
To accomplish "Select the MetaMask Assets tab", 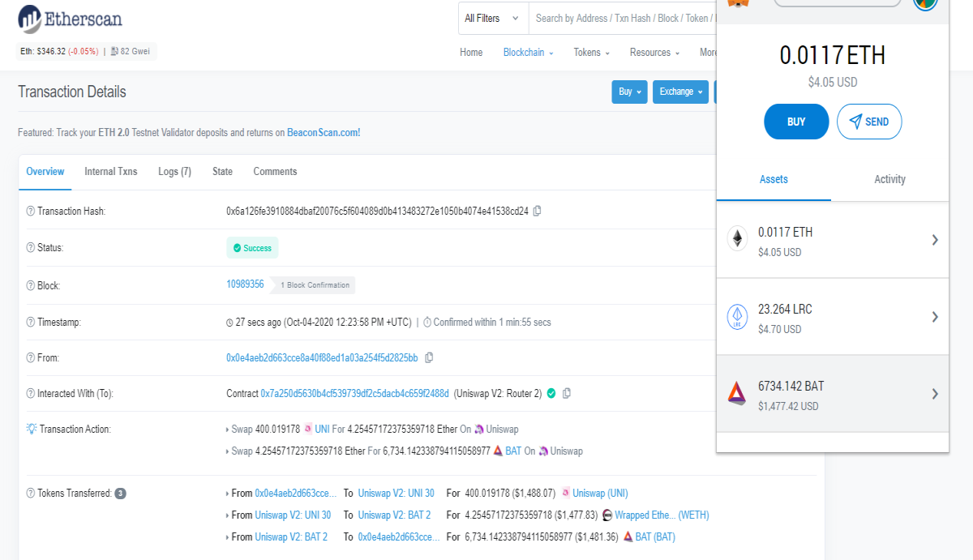I will click(x=774, y=179).
